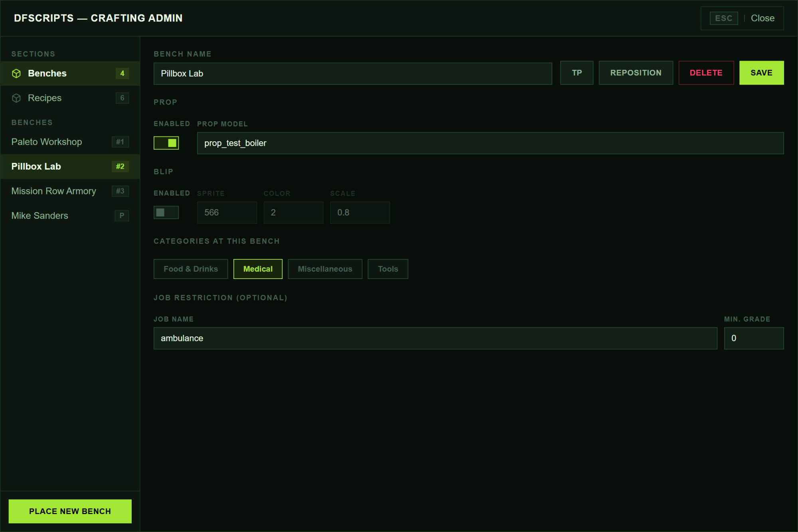Toggle the Blip enabled switch
This screenshot has height=532, width=798.
point(166,212)
